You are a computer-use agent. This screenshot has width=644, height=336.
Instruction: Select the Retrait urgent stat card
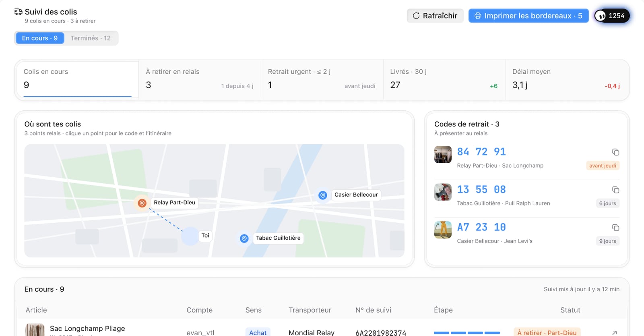pos(322,79)
